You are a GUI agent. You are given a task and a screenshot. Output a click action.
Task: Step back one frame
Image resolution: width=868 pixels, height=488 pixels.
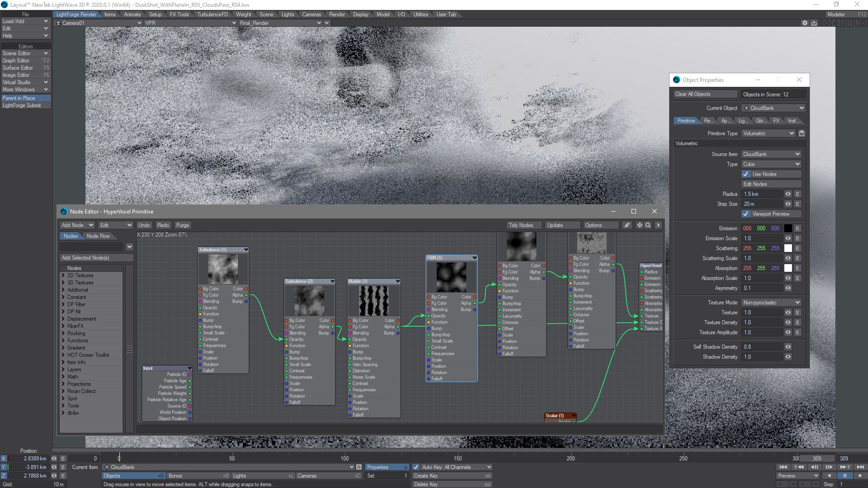click(814, 467)
